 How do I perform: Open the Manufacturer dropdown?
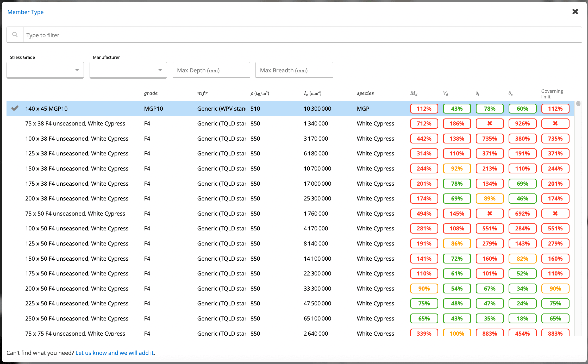128,70
